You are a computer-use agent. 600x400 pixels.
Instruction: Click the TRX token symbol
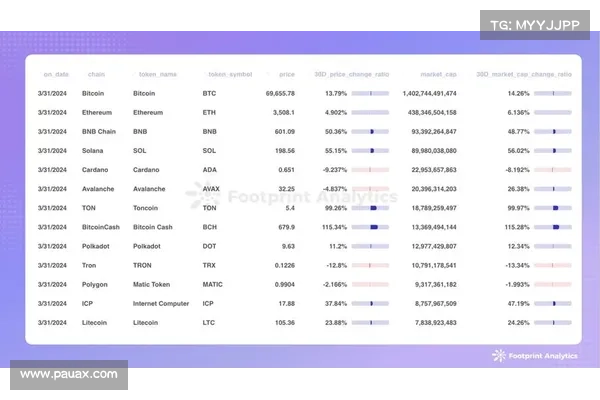tap(209, 265)
